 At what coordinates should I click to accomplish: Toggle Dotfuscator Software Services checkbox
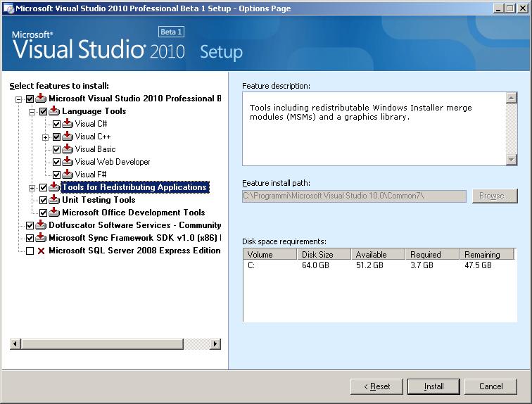coord(30,225)
